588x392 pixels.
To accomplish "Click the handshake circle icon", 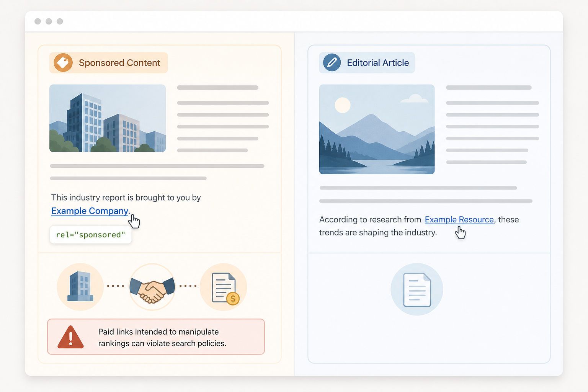I will click(x=152, y=286).
